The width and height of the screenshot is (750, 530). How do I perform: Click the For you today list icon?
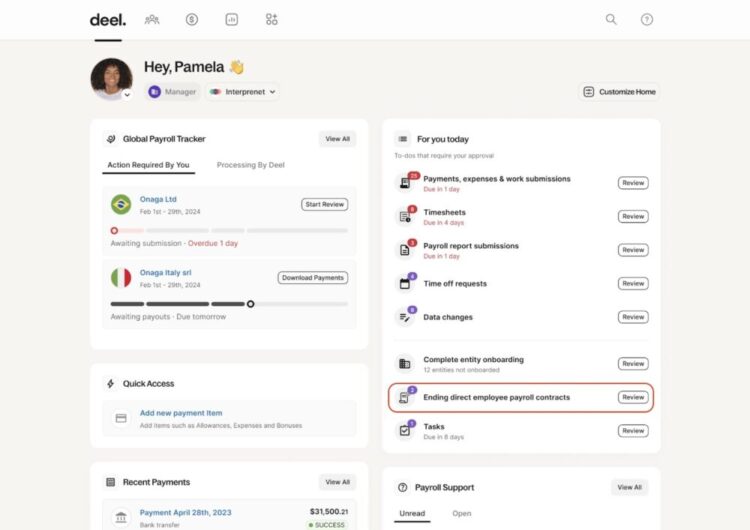pyautogui.click(x=403, y=139)
